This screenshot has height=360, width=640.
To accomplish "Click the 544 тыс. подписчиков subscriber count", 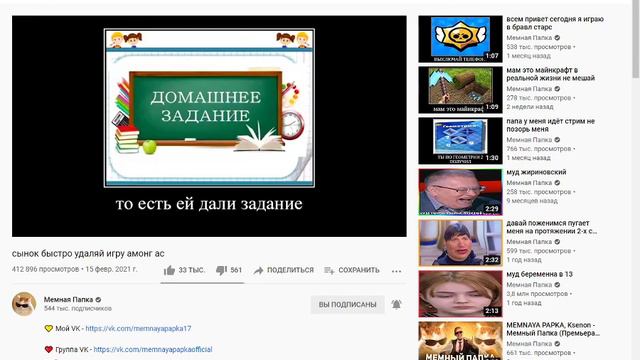I will point(78,309).
